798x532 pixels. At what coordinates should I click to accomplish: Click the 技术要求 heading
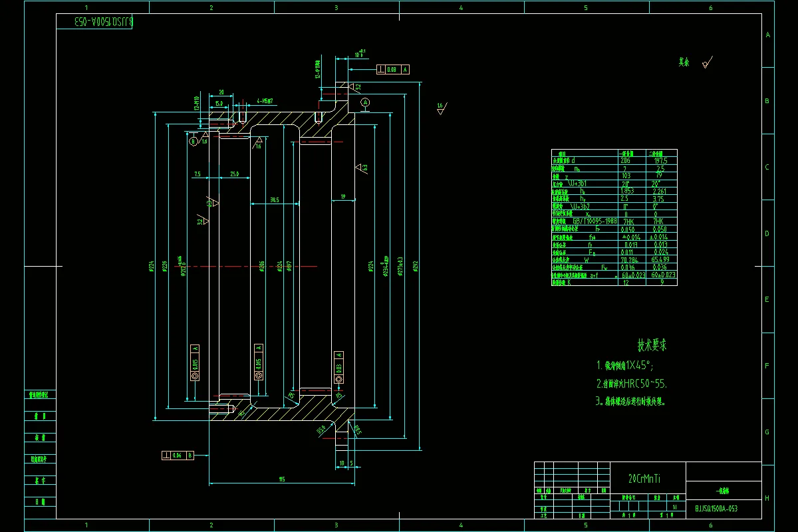(x=652, y=345)
